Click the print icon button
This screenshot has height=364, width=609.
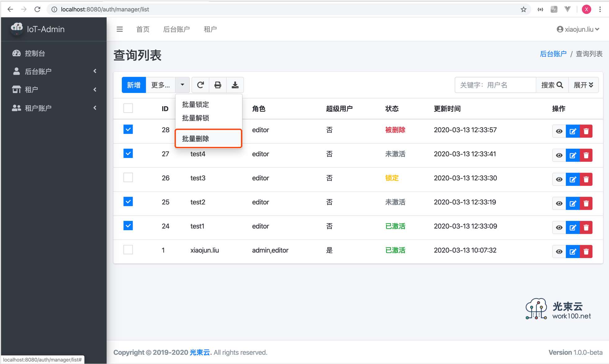tap(218, 85)
